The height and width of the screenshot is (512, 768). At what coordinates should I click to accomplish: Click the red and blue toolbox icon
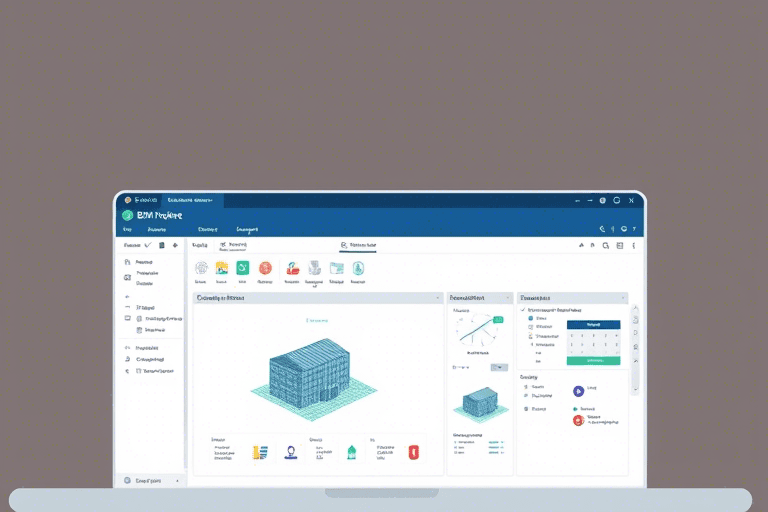(292, 268)
